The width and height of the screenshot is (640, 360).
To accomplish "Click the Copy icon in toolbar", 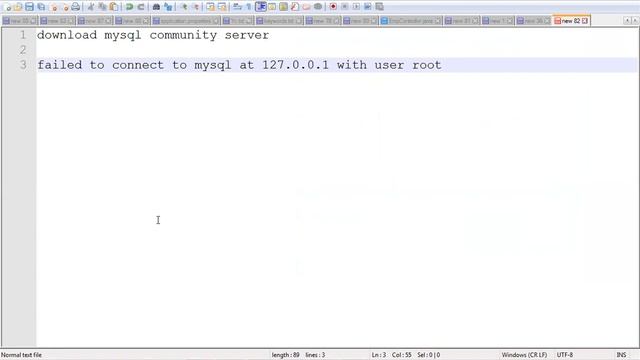I will coord(102,7).
